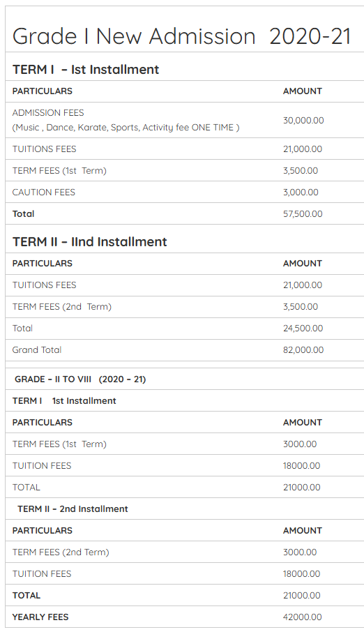Viewport: 364px width, 632px height.
Task: Click the "TERM I – Ist Installment" heading
Action: click(x=86, y=69)
